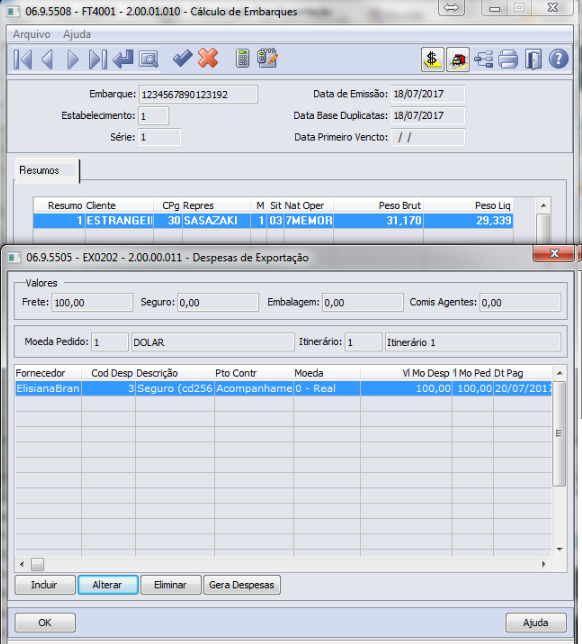
Task: Open the dollar sign expenses icon
Action: pyautogui.click(x=432, y=59)
